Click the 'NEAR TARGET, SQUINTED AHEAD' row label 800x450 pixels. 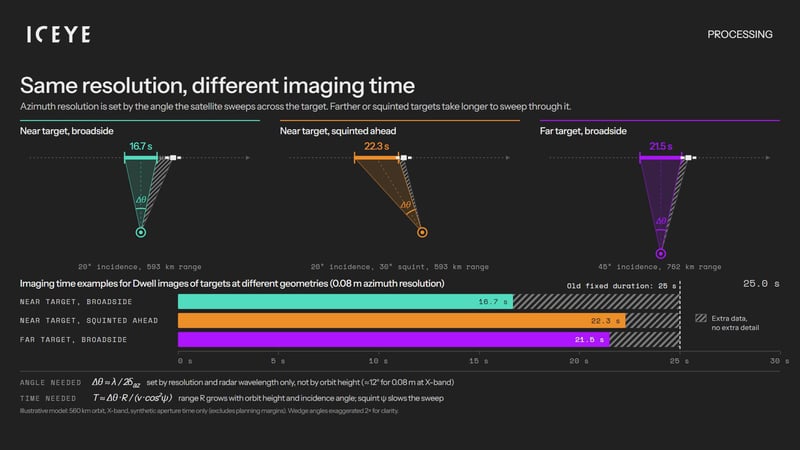(x=89, y=321)
